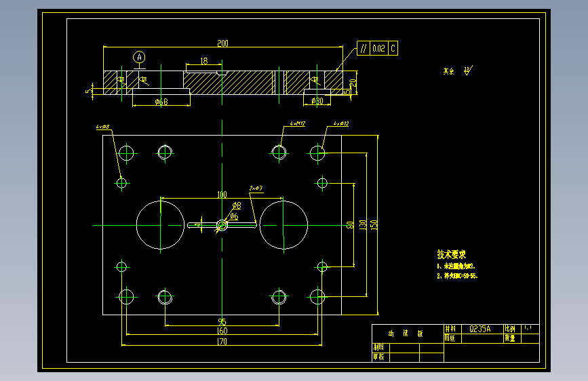Click datum circle labeled A

coord(139,57)
